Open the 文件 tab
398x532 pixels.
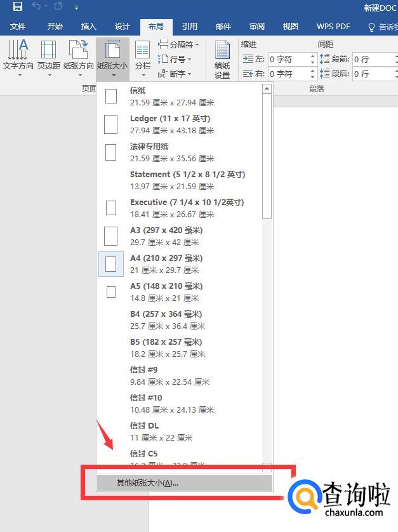tap(18, 27)
